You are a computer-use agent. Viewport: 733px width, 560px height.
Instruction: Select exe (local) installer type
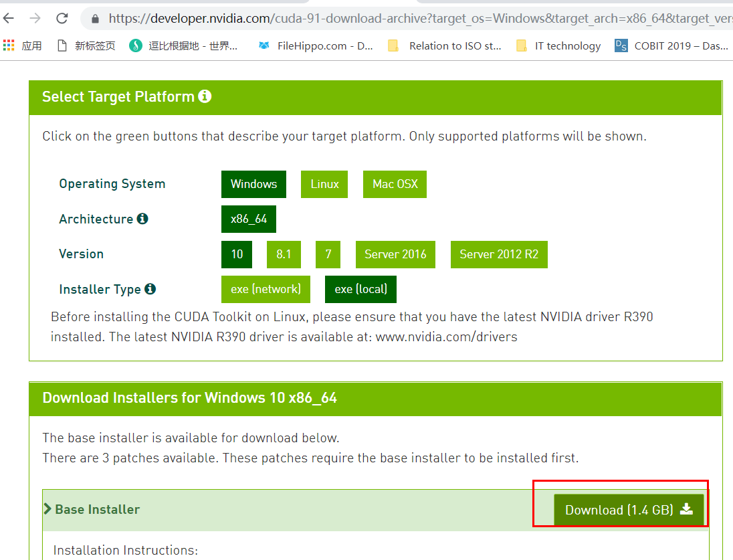click(361, 289)
